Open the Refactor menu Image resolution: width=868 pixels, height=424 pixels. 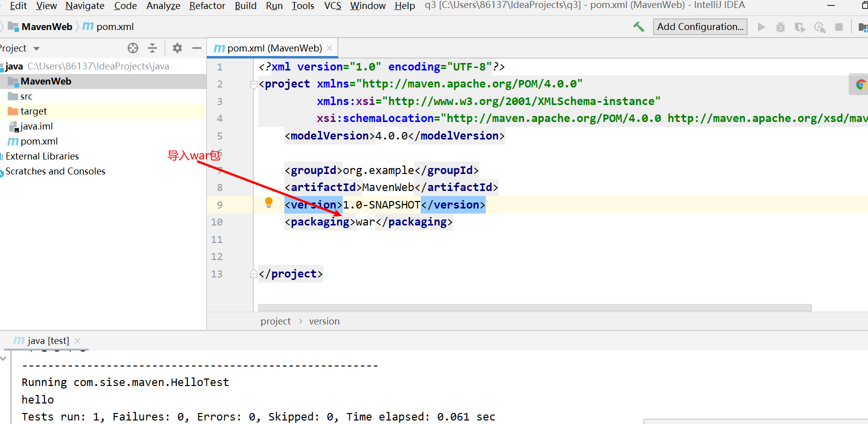pyautogui.click(x=207, y=5)
